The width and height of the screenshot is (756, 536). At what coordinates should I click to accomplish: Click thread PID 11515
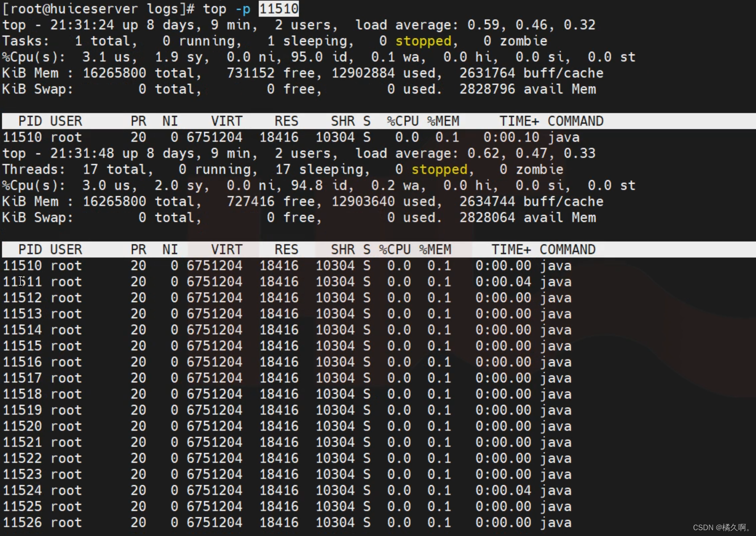pos(22,346)
